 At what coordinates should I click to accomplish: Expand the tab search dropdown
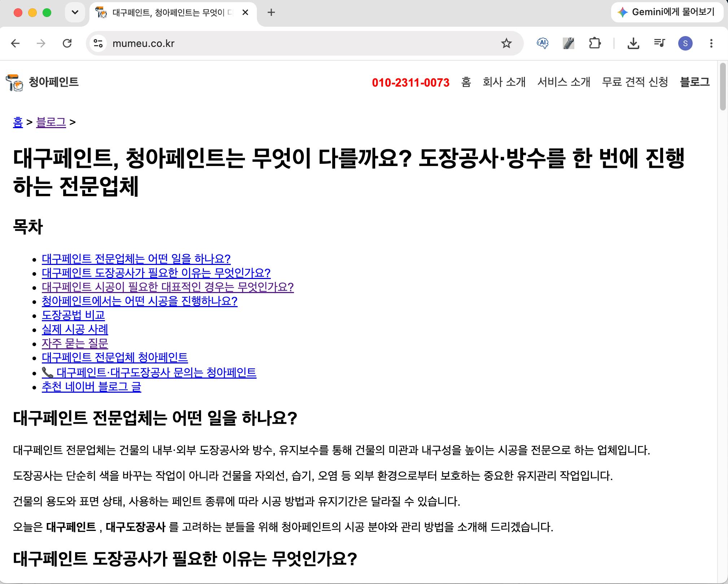click(75, 13)
